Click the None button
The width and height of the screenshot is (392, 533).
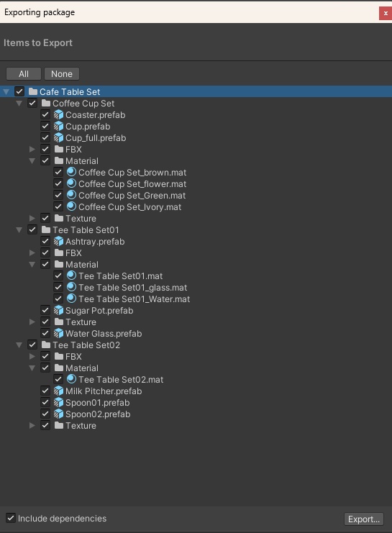coord(62,74)
